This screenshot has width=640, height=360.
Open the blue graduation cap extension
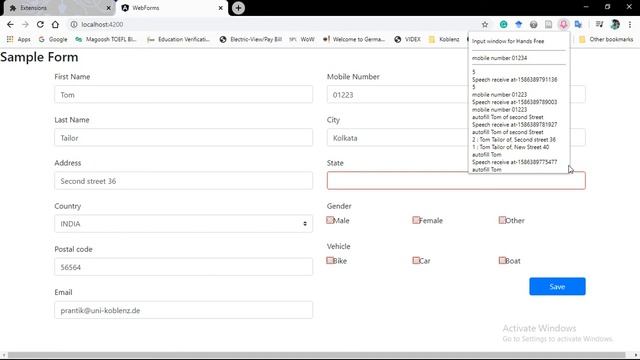(x=519, y=24)
